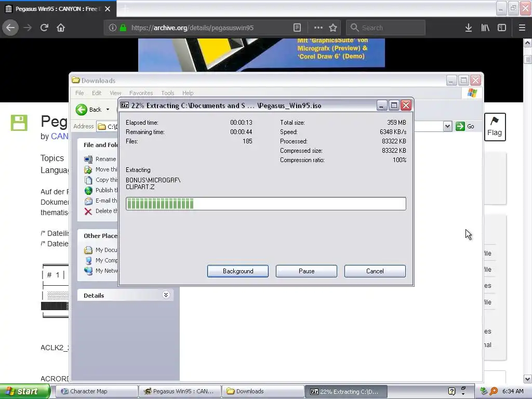Click Copy this file task icon
This screenshot has height=399, width=532.
pos(88,180)
